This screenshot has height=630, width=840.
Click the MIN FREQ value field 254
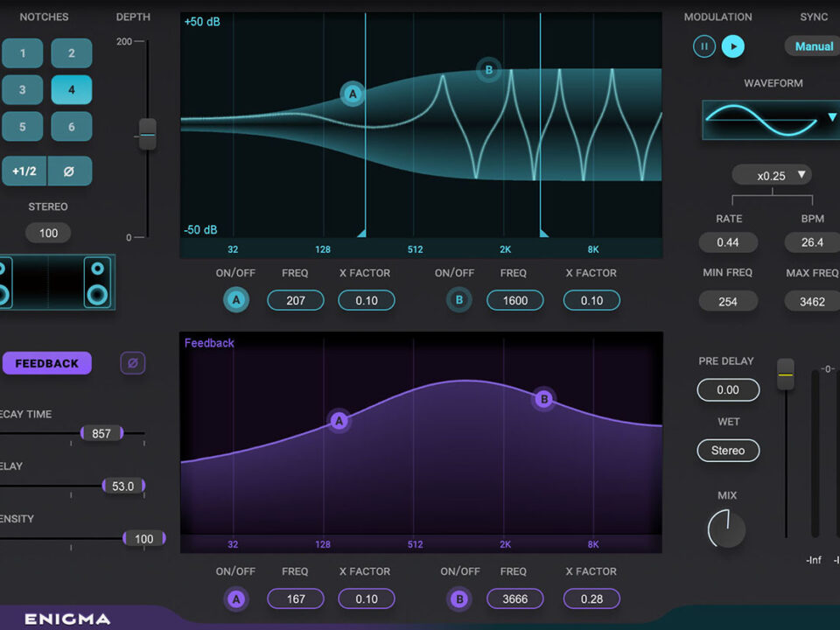tap(728, 301)
